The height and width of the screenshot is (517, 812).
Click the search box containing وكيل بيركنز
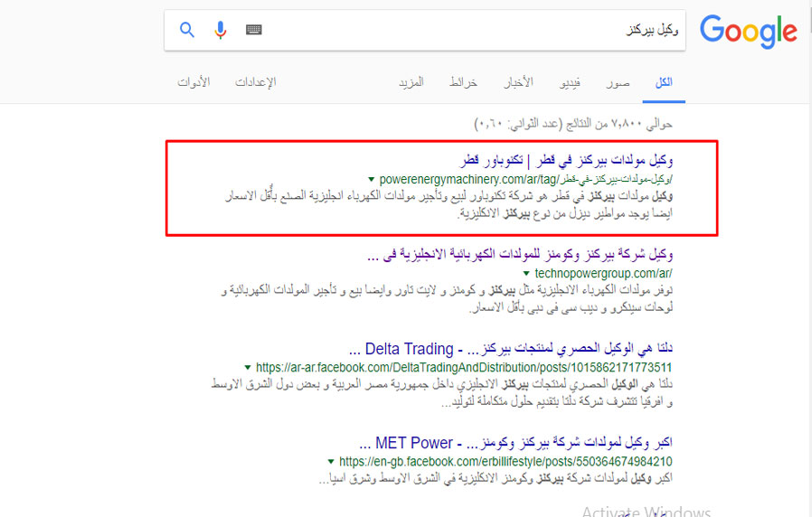click(x=425, y=30)
